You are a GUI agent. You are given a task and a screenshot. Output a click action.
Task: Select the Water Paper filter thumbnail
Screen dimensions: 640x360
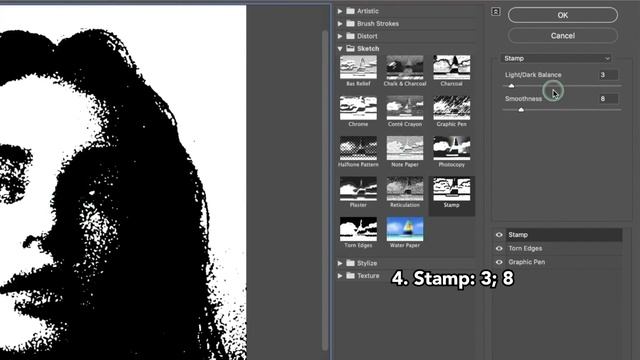click(x=405, y=229)
